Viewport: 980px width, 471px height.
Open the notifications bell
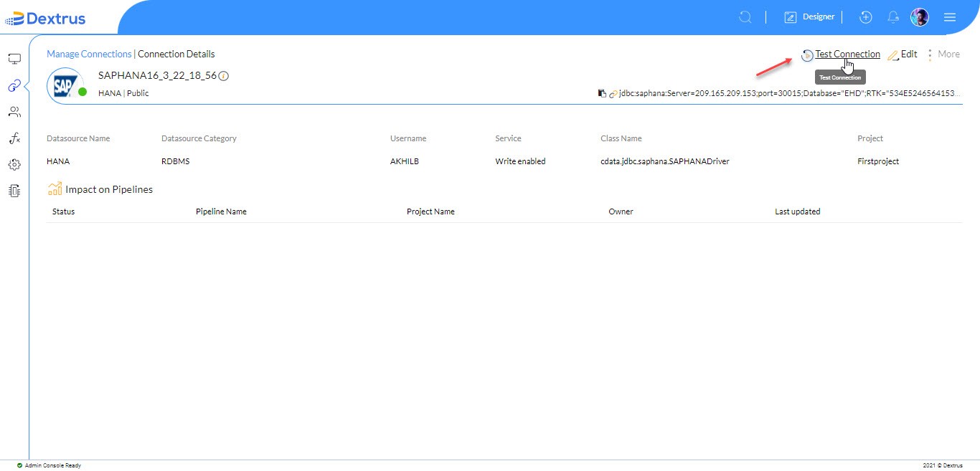coord(893,17)
